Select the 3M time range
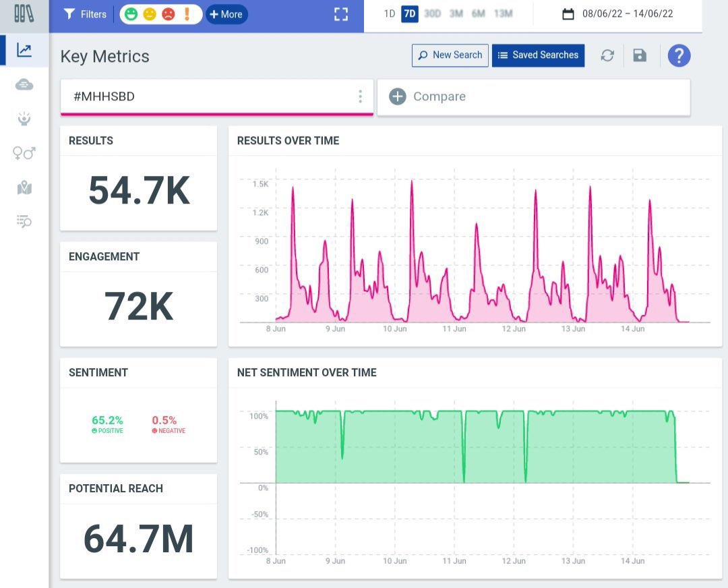The image size is (728, 588). tap(456, 13)
